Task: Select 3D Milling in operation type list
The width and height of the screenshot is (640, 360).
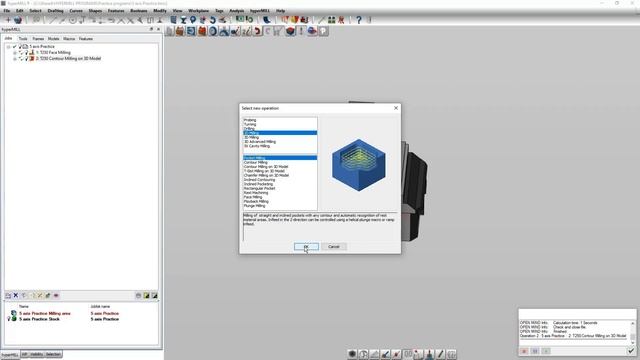Action: 251,137
